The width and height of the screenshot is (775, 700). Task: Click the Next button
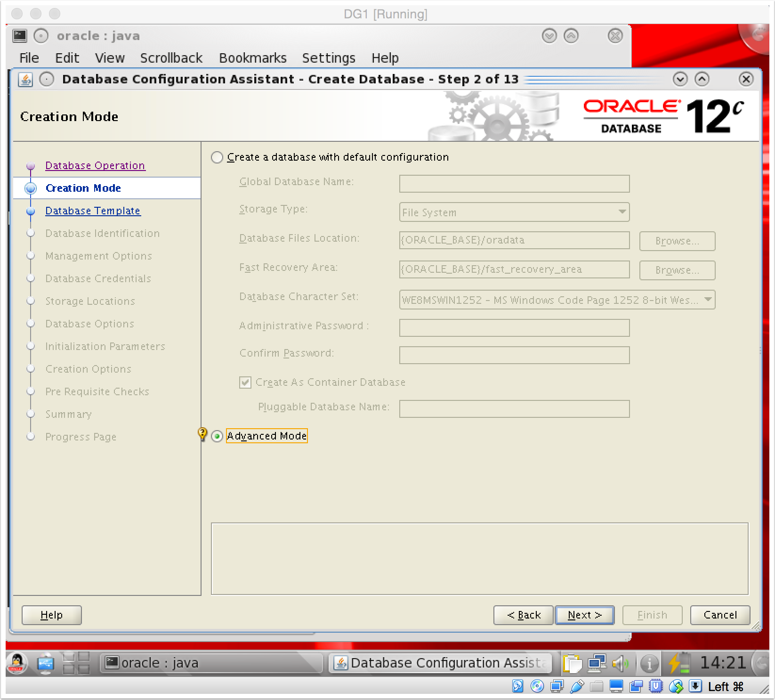(x=585, y=615)
